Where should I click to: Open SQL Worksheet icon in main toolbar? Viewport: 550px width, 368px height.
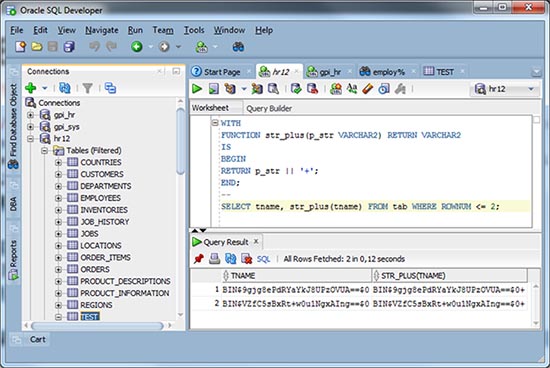(x=202, y=47)
